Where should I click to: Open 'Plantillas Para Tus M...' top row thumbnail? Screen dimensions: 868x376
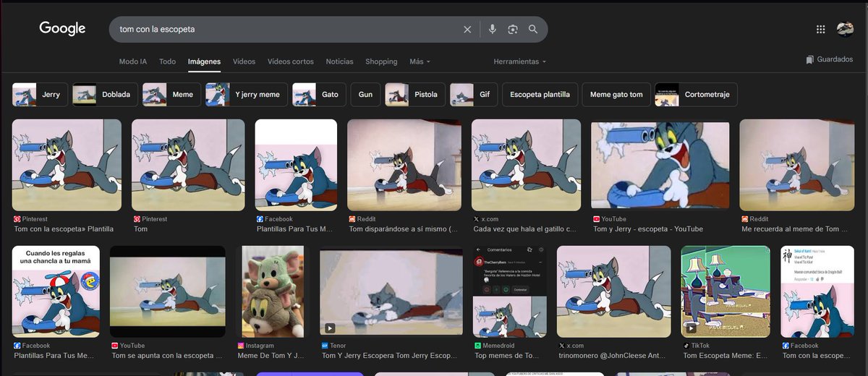[296, 165]
